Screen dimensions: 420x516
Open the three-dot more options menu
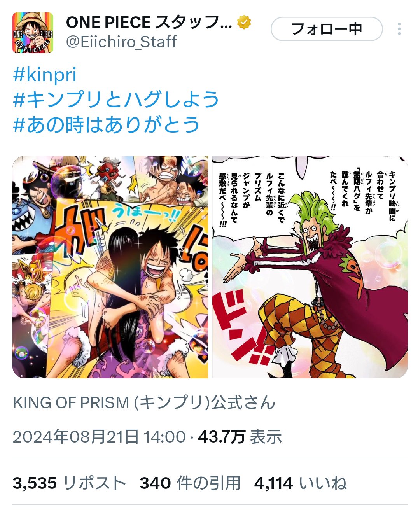[399, 29]
